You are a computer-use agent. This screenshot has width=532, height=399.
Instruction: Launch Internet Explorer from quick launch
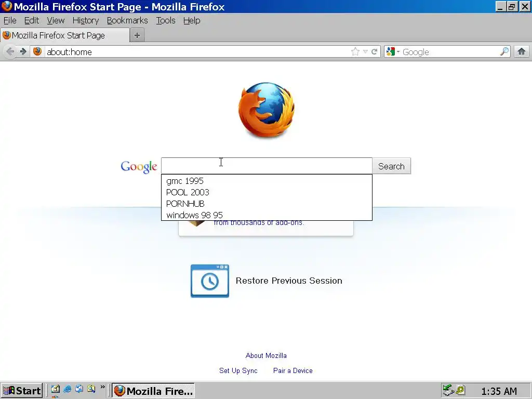[68, 389]
